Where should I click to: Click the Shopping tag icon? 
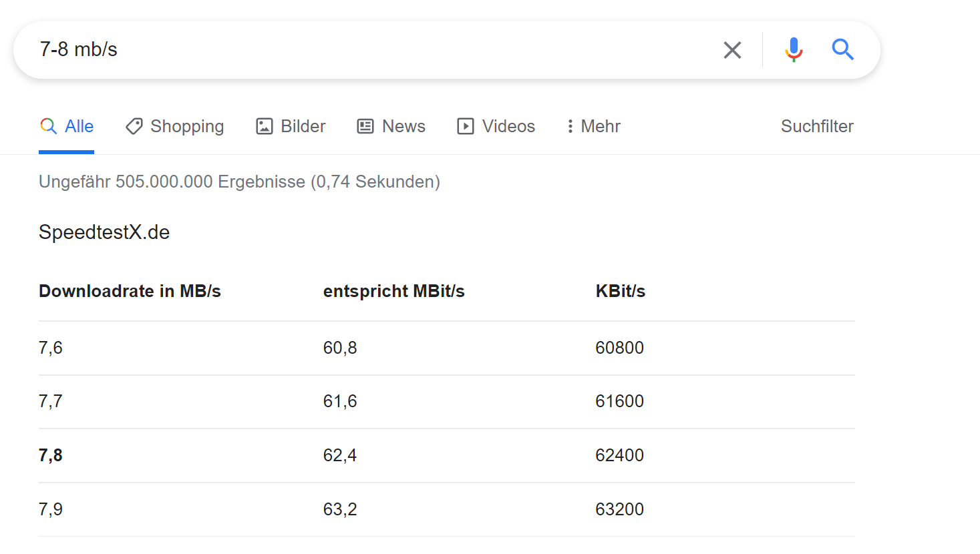pyautogui.click(x=134, y=126)
